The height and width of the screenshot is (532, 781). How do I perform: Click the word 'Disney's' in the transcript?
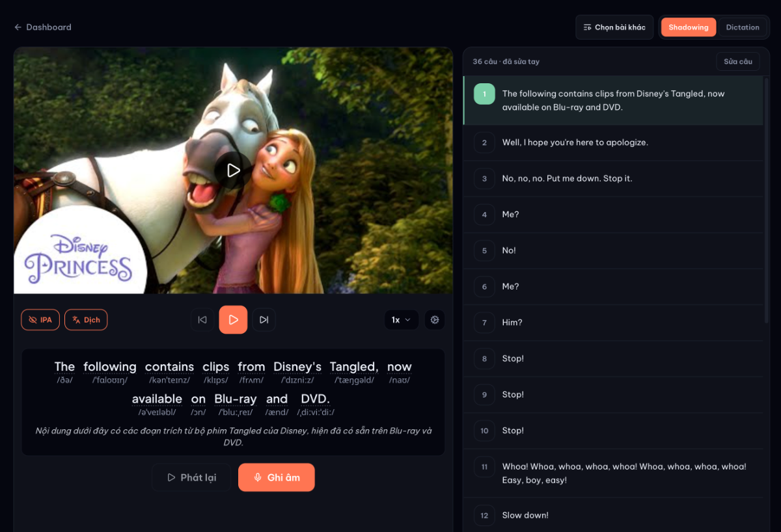[297, 367]
